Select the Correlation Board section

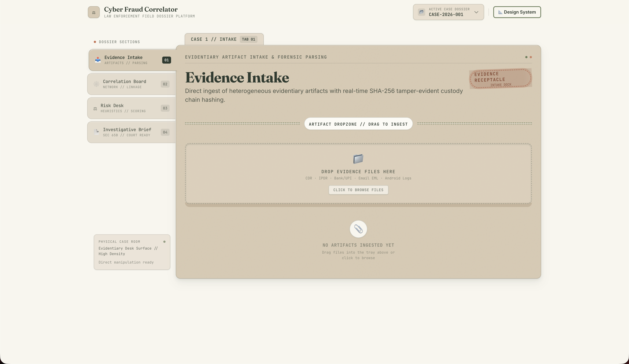point(132,84)
